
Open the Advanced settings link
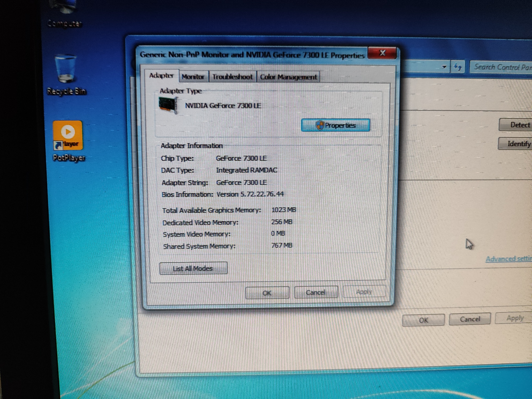click(509, 259)
